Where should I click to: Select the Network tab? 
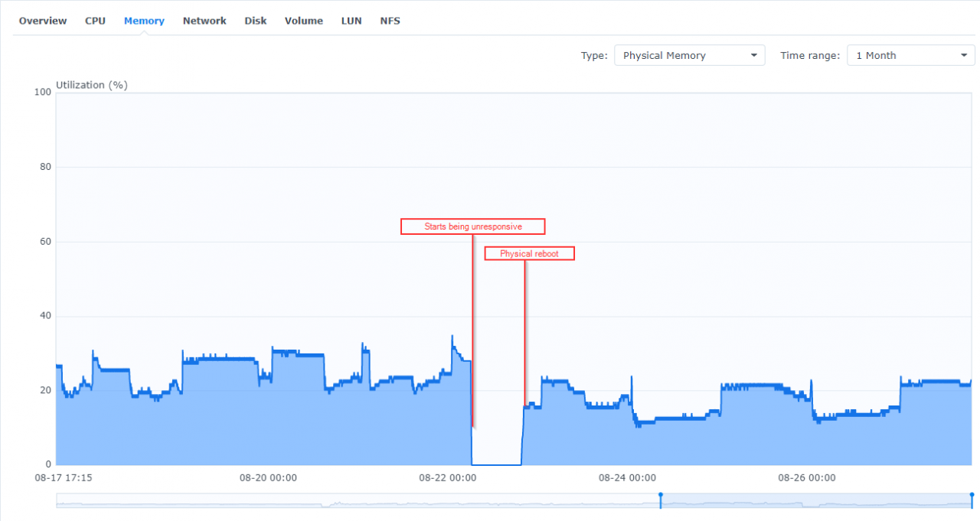[x=204, y=21]
